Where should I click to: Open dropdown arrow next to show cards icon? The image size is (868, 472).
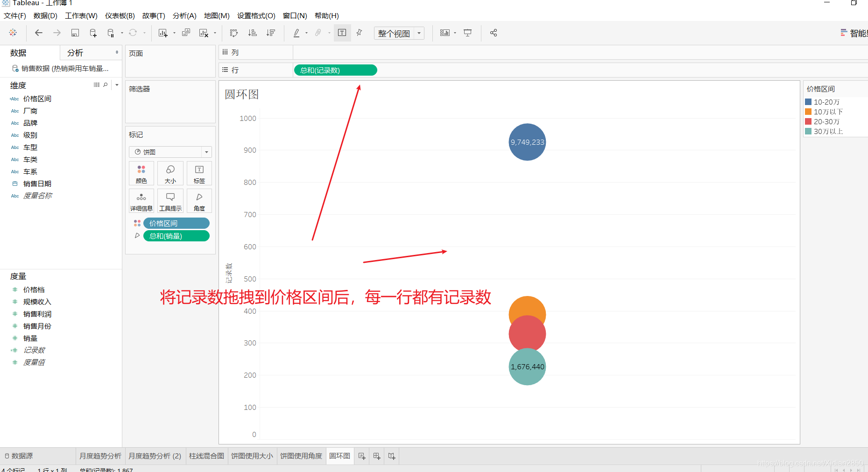pos(455,33)
